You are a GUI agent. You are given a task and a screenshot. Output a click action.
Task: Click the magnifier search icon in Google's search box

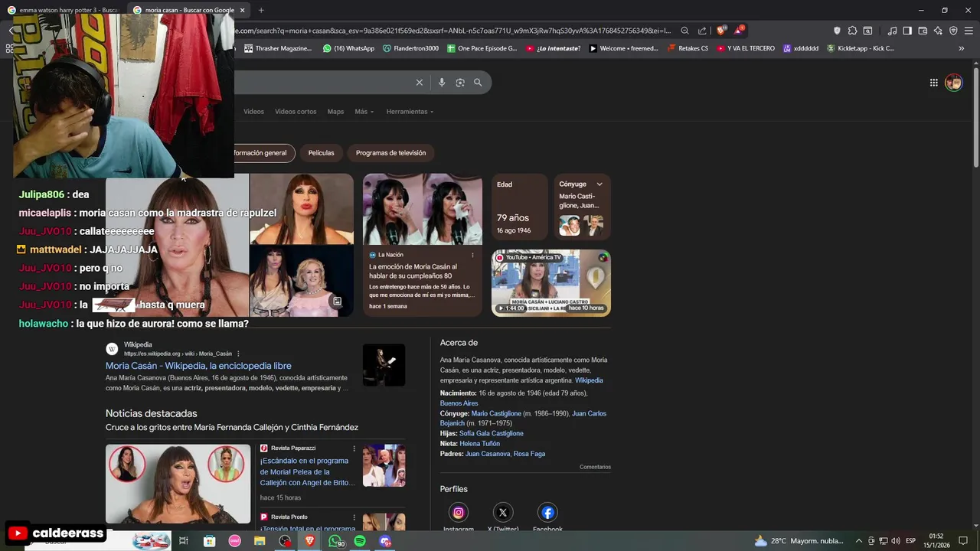click(x=478, y=83)
